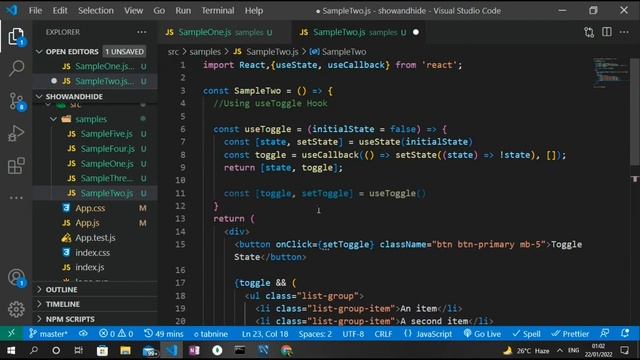Click the editor vertical scrollbar
The width and height of the screenshot is (640, 360).
[635, 112]
